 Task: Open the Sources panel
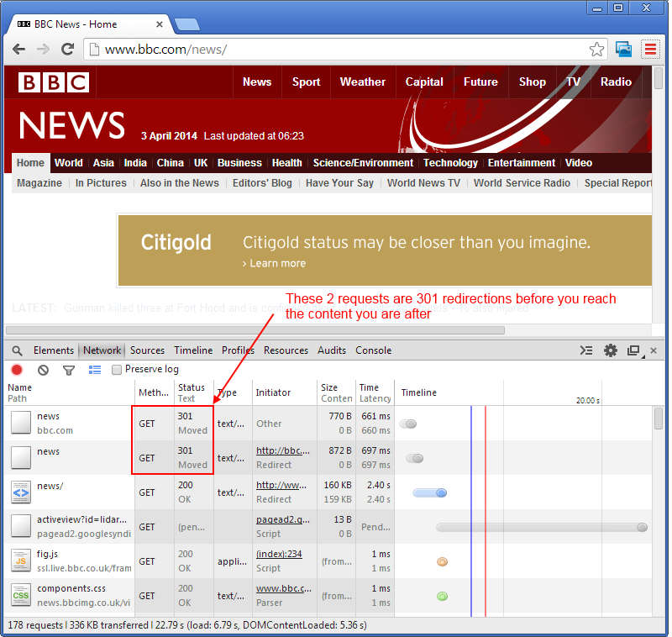pyautogui.click(x=148, y=350)
